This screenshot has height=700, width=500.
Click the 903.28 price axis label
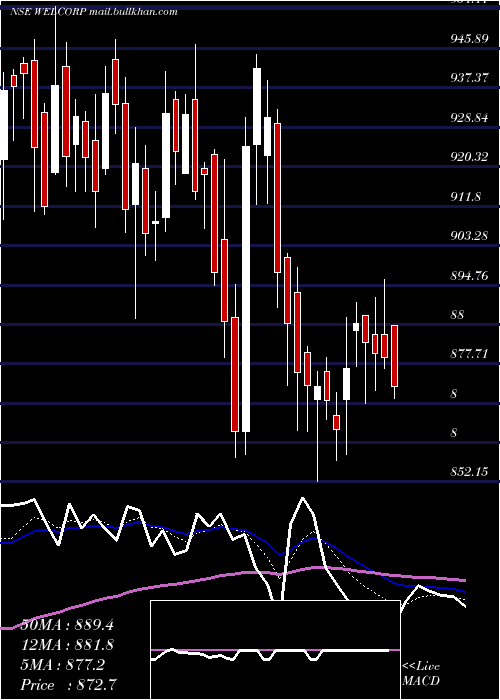(x=468, y=235)
